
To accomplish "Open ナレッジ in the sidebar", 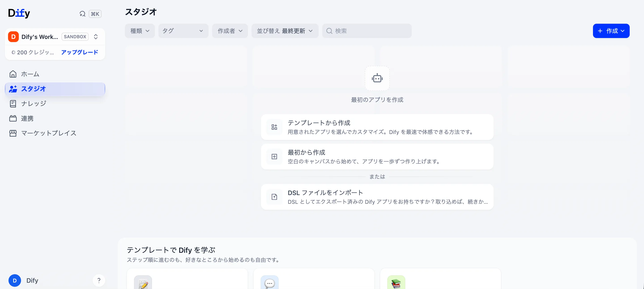I will [55, 104].
